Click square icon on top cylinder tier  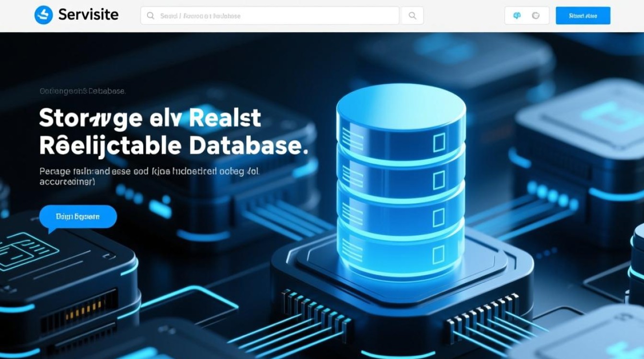[x=438, y=142]
